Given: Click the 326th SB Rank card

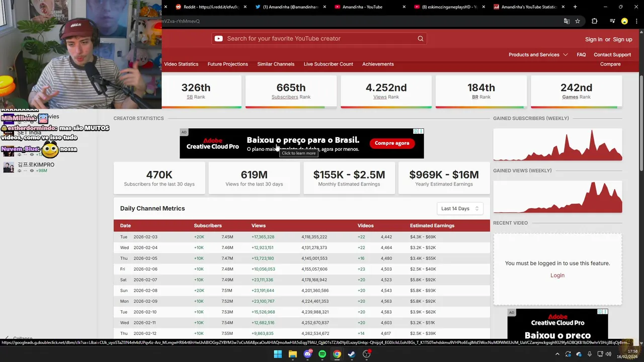Looking at the screenshot, I should [x=196, y=92].
